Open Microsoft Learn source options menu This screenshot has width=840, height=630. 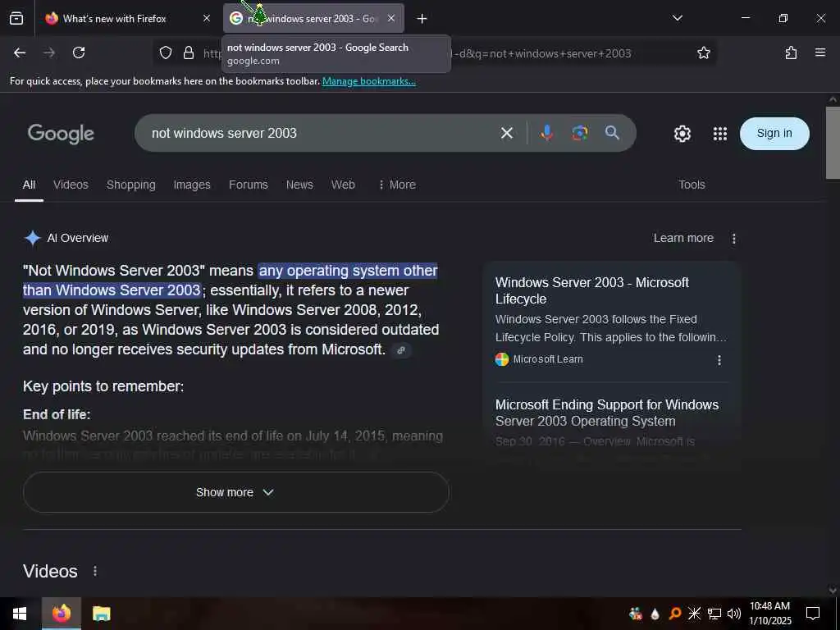click(719, 360)
